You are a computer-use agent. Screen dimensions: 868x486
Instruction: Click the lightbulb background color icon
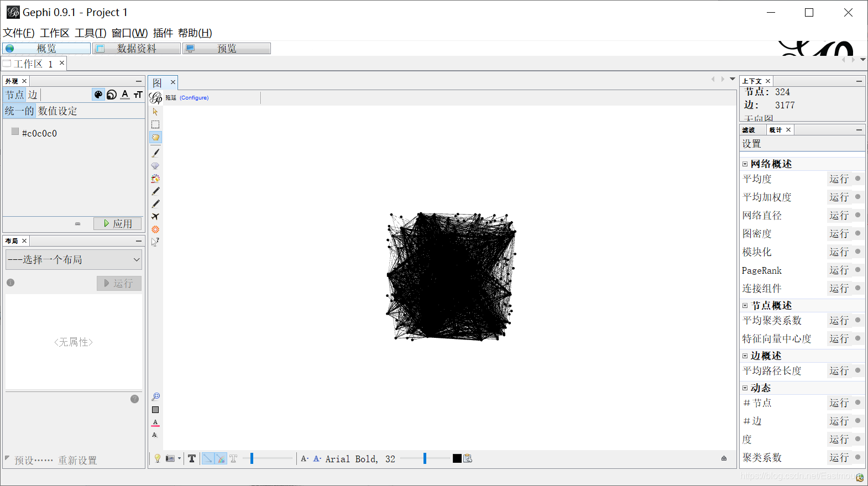(158, 458)
